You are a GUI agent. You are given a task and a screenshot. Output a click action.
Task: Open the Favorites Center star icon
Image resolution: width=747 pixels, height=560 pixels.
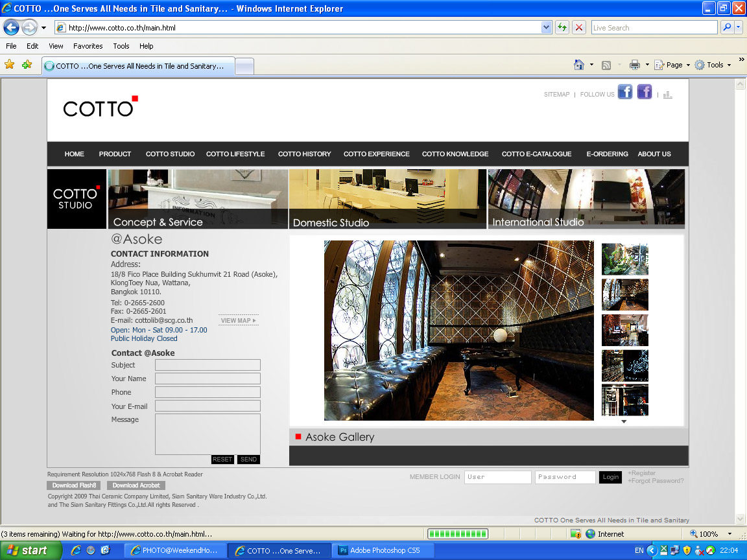10,65
